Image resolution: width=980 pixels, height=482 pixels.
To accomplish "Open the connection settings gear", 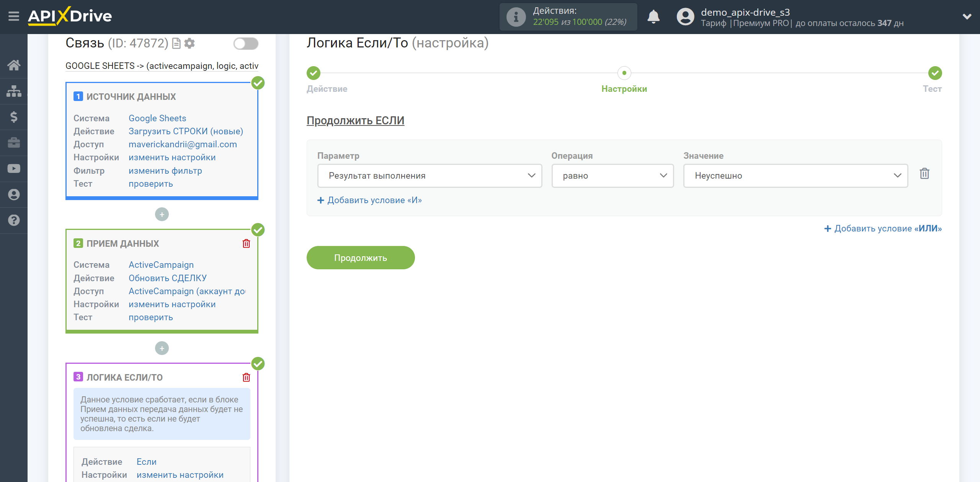I will click(x=189, y=44).
